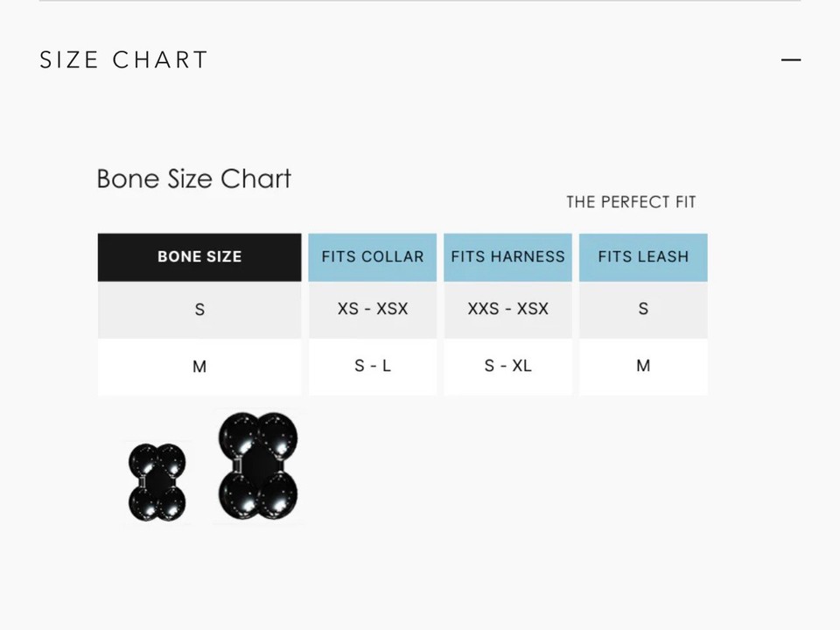The image size is (840, 630).
Task: Click the small black bone image
Action: 157,482
